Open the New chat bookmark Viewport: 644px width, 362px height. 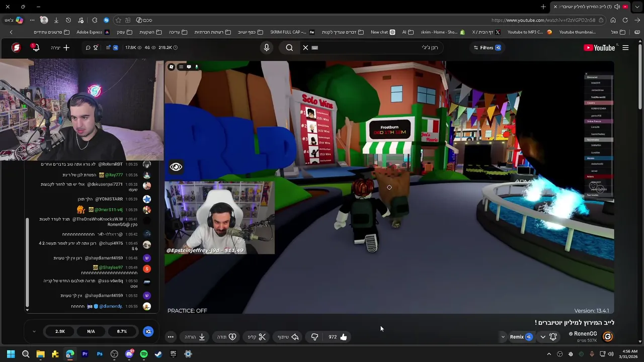[x=383, y=32]
